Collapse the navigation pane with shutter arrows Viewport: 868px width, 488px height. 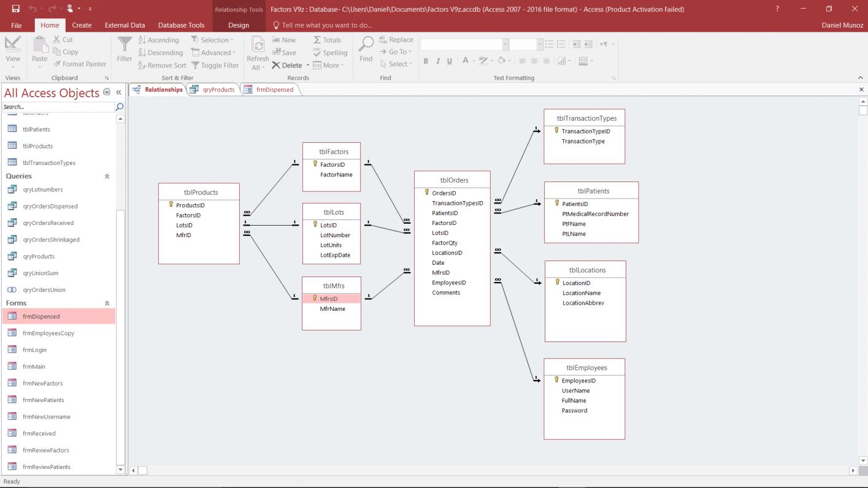118,93
